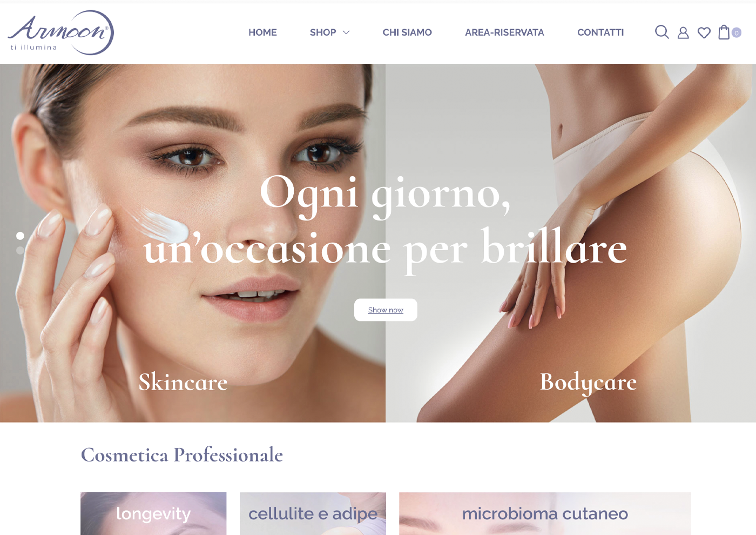The image size is (756, 535).
Task: Click the Show now button
Action: [386, 310]
